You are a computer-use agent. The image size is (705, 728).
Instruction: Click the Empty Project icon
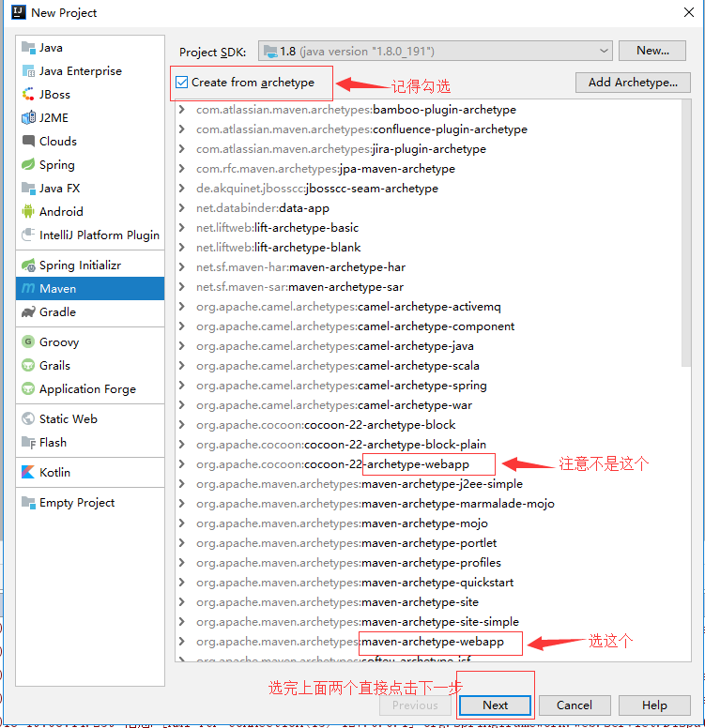click(28, 502)
